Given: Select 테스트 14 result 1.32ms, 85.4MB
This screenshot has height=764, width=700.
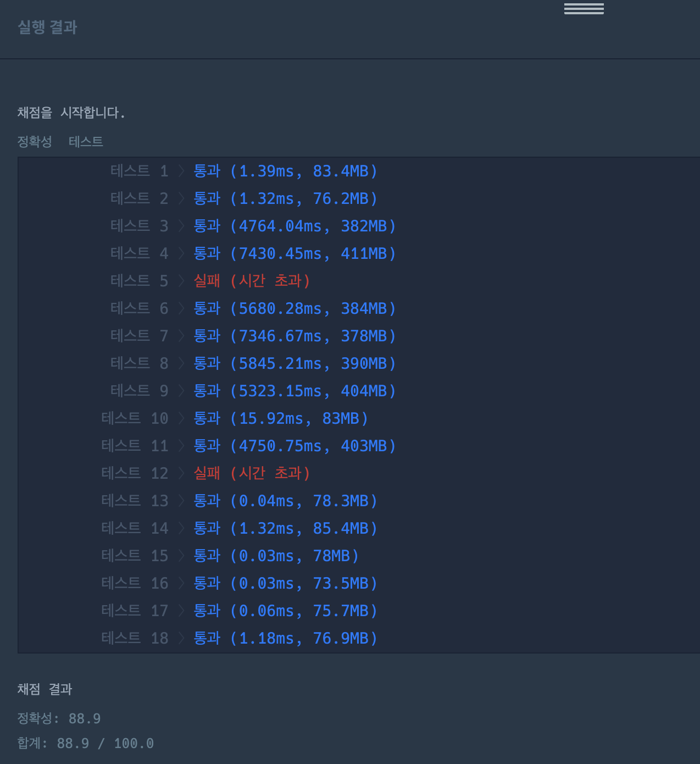Looking at the screenshot, I should [x=286, y=528].
